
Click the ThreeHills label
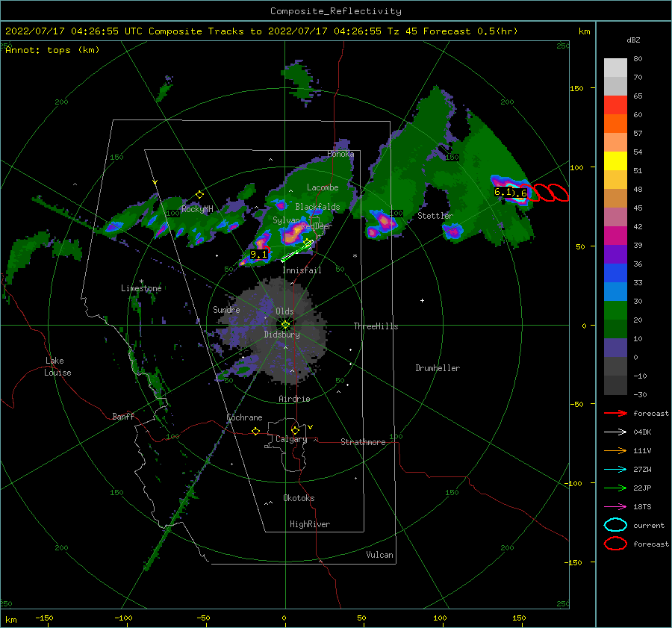[376, 326]
